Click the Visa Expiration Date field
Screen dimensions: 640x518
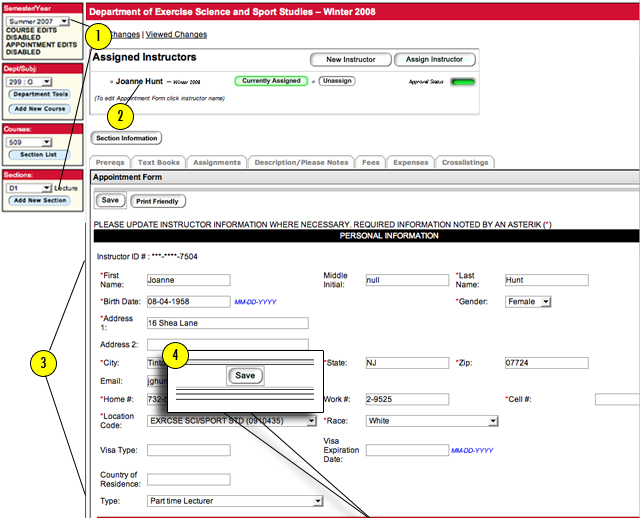(x=407, y=450)
